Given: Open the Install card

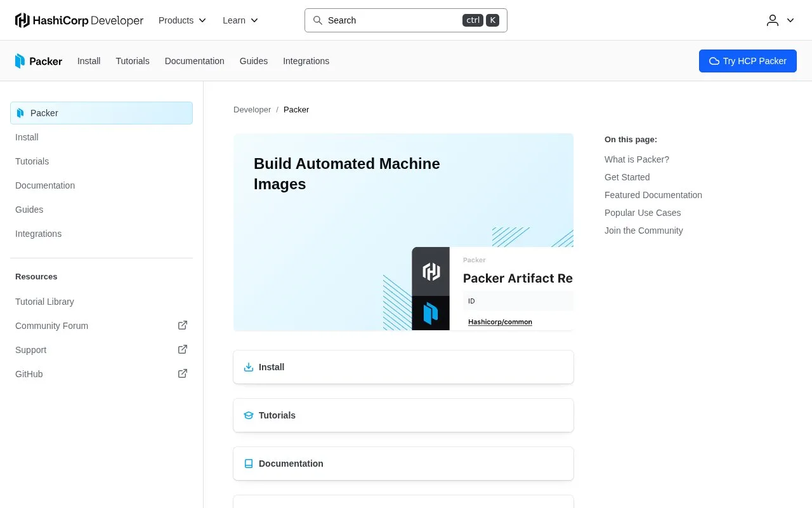Looking at the screenshot, I should (x=403, y=367).
